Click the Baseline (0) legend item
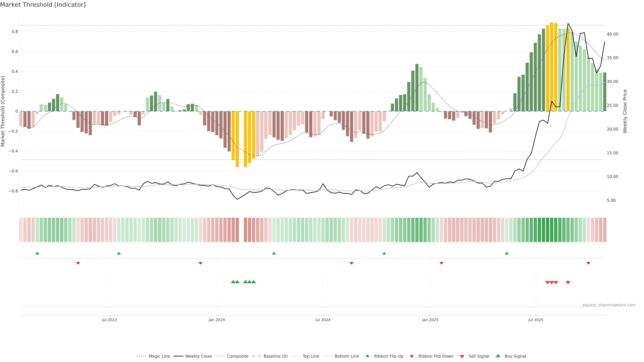Viewport: 644px width, 362px height. pos(275,356)
